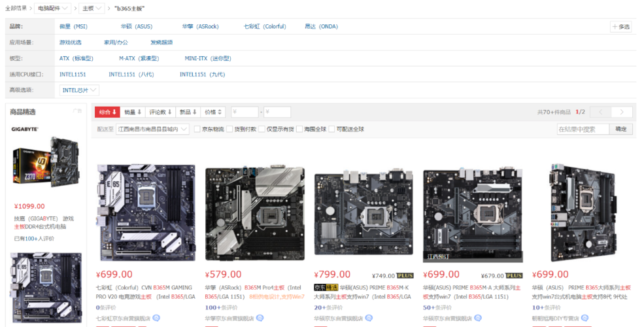Open 100+条评价 reviews for ASRock board

tap(221, 307)
